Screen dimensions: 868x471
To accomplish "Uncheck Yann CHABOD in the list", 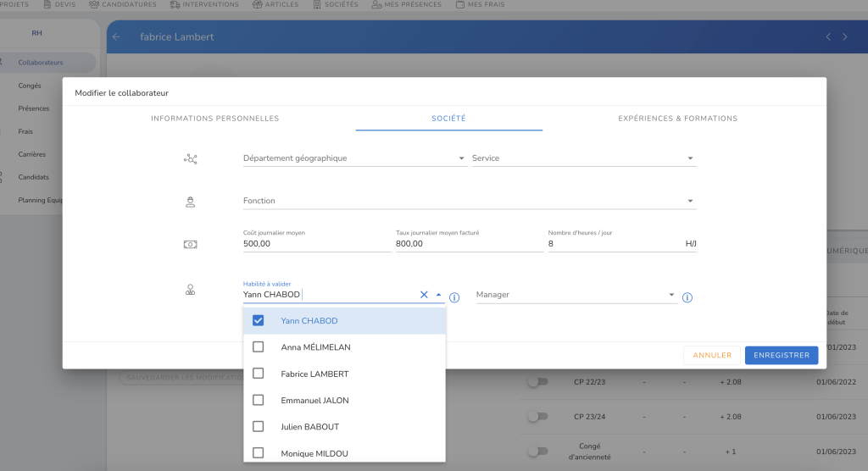I will (x=259, y=321).
